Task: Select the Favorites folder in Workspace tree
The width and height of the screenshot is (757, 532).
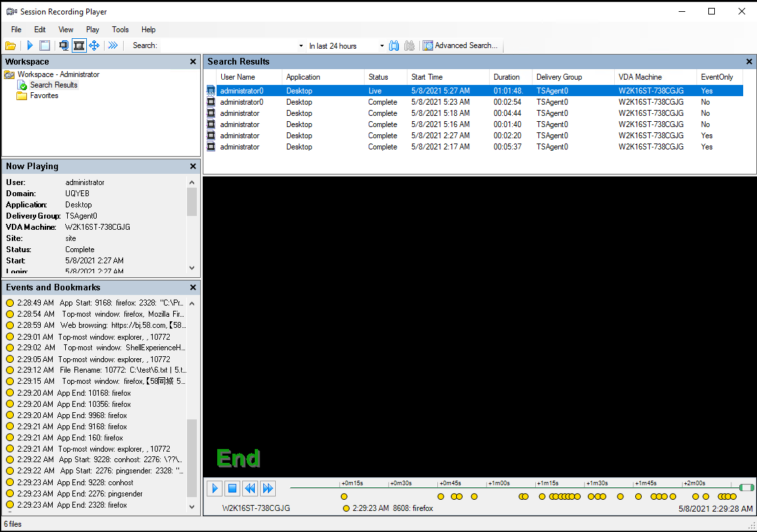Action: click(43, 95)
